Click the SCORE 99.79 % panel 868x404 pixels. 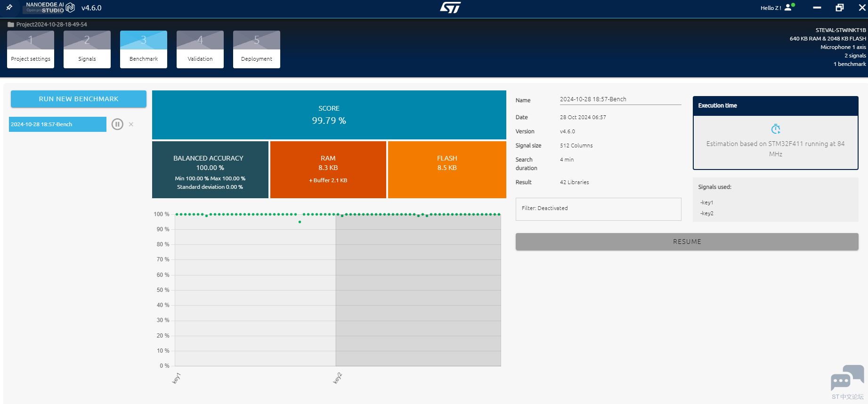tap(329, 115)
